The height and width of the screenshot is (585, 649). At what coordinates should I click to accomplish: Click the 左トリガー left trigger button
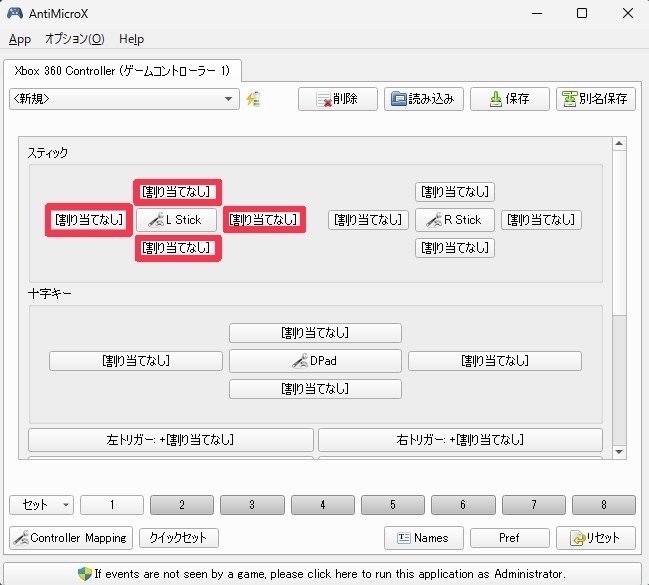[x=171, y=440]
